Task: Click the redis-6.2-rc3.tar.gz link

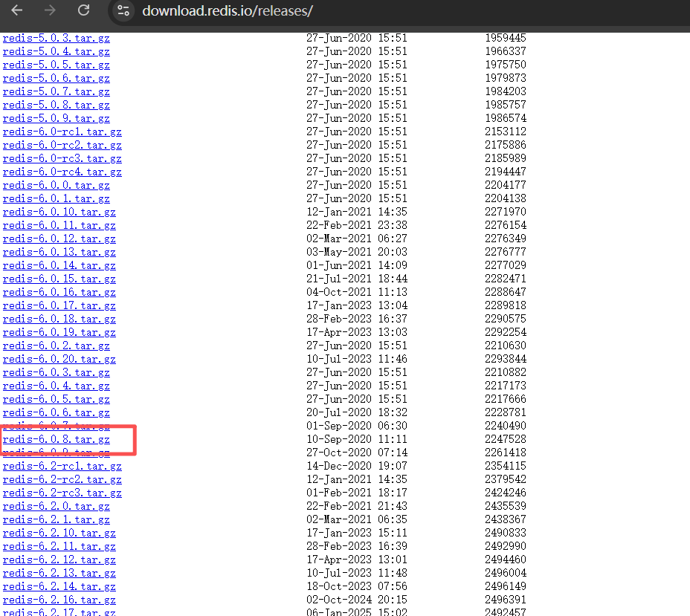Action: 62,493
